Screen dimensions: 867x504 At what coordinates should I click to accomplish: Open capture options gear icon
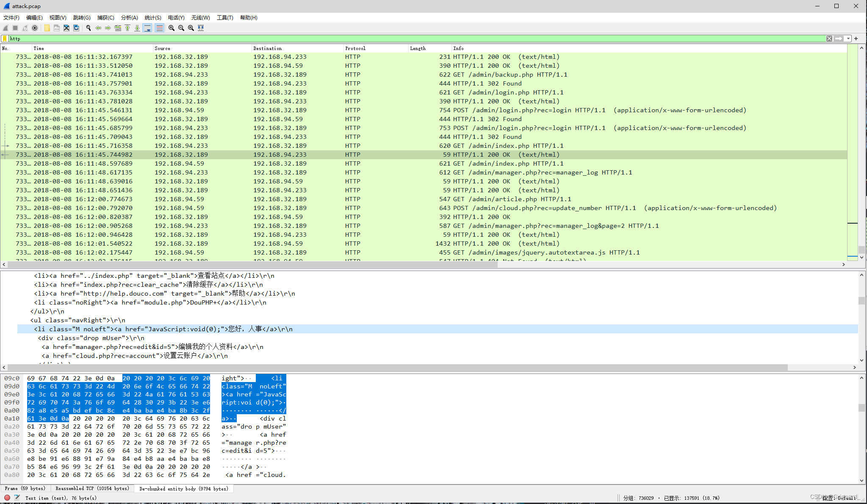click(35, 28)
